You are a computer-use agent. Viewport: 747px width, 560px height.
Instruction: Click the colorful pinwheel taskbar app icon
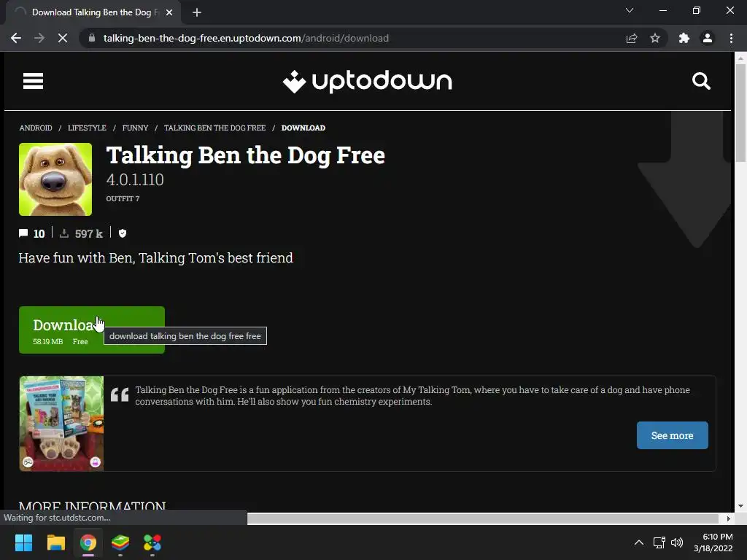point(152,542)
